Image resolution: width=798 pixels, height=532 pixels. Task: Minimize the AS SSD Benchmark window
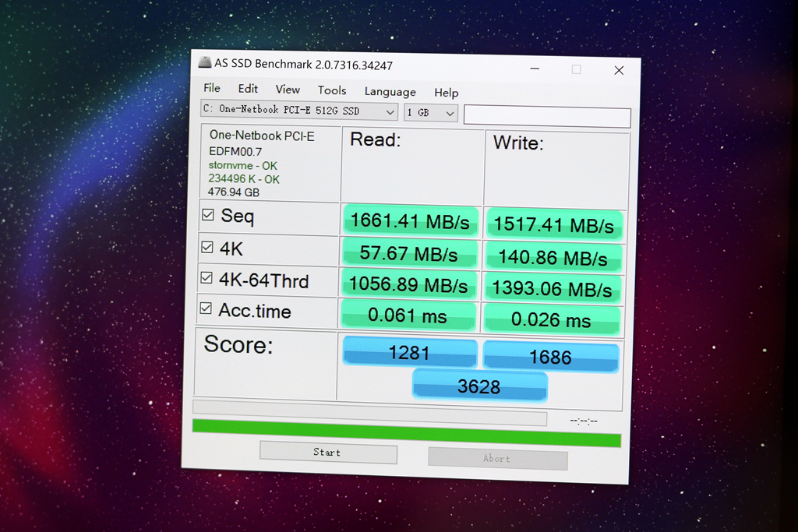click(535, 68)
